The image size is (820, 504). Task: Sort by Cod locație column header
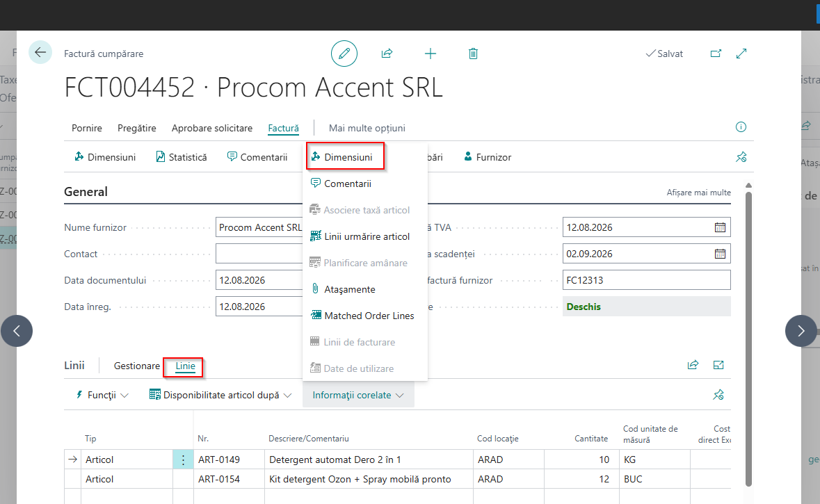[x=497, y=439]
